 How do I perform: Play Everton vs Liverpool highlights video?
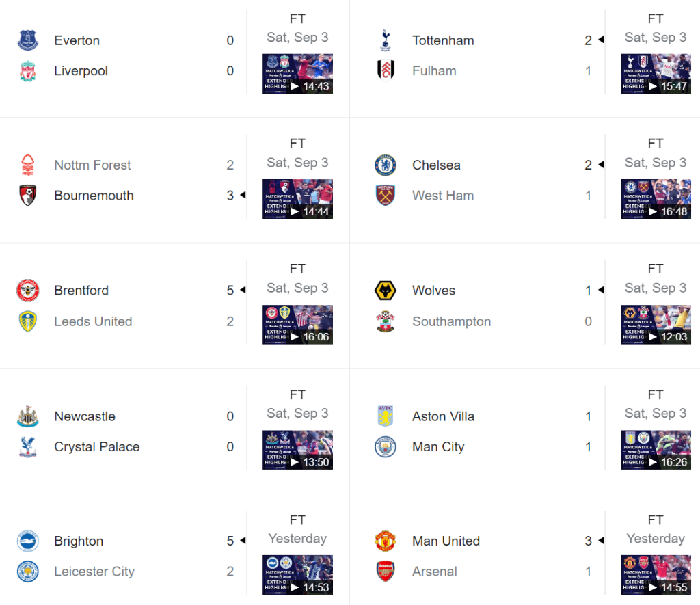(297, 74)
